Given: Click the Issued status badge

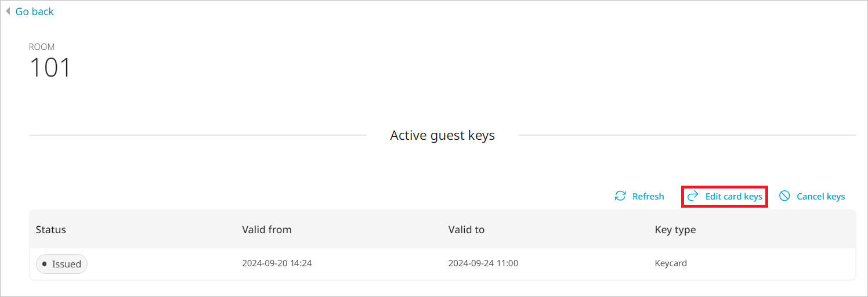Looking at the screenshot, I should [62, 264].
